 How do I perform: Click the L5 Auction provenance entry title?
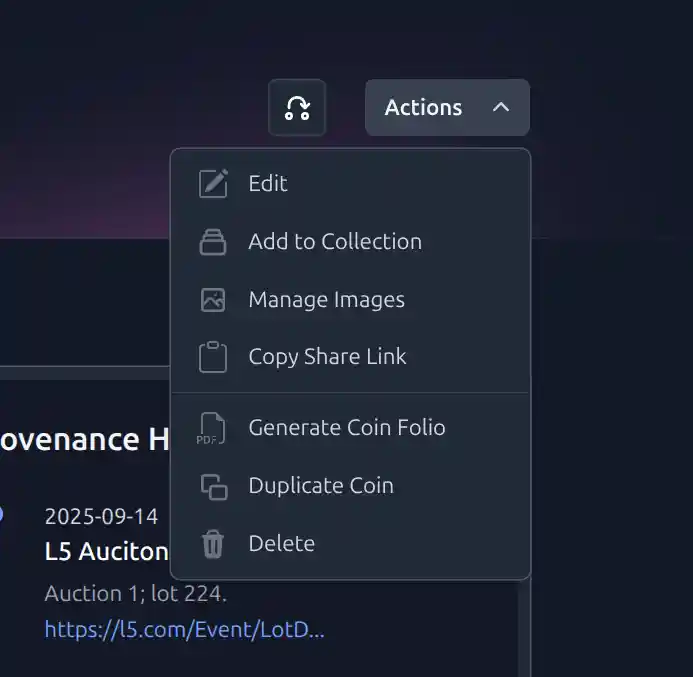tap(106, 551)
